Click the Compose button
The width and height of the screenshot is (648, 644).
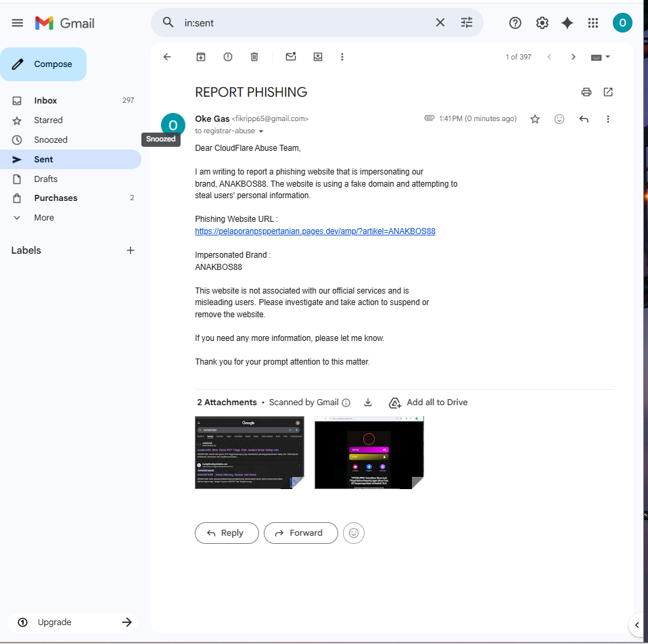pos(43,64)
